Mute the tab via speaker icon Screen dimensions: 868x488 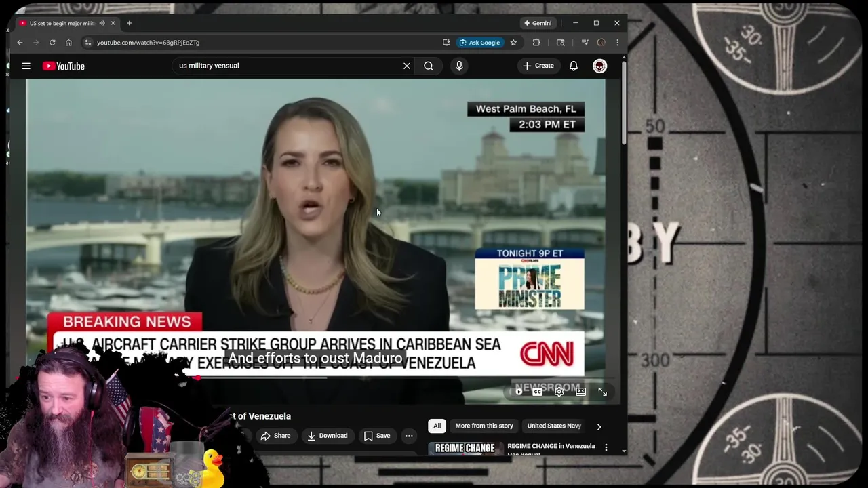point(102,23)
